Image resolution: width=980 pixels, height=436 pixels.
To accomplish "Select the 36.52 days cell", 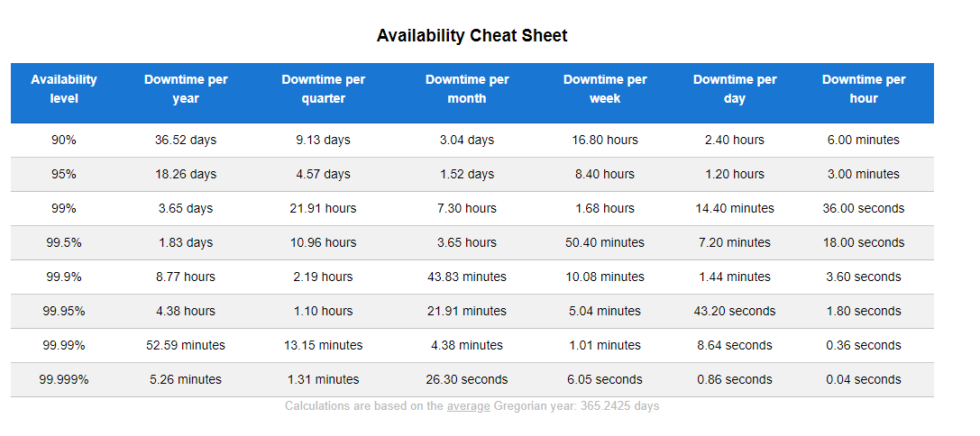I will point(186,140).
